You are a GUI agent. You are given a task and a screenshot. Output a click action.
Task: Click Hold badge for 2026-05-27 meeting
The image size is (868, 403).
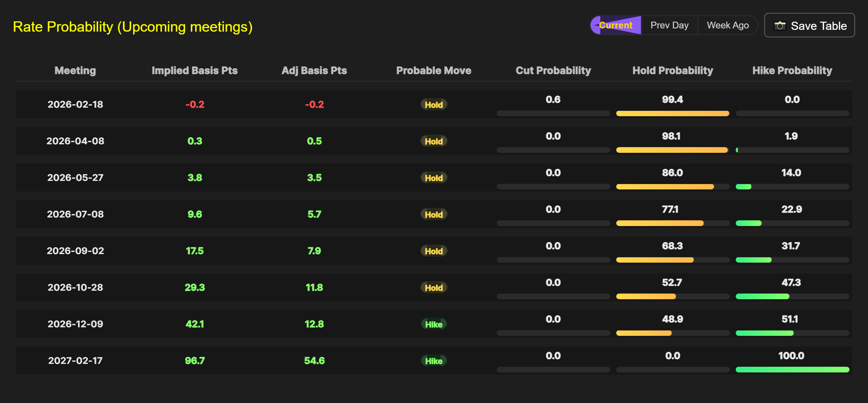pos(434,178)
